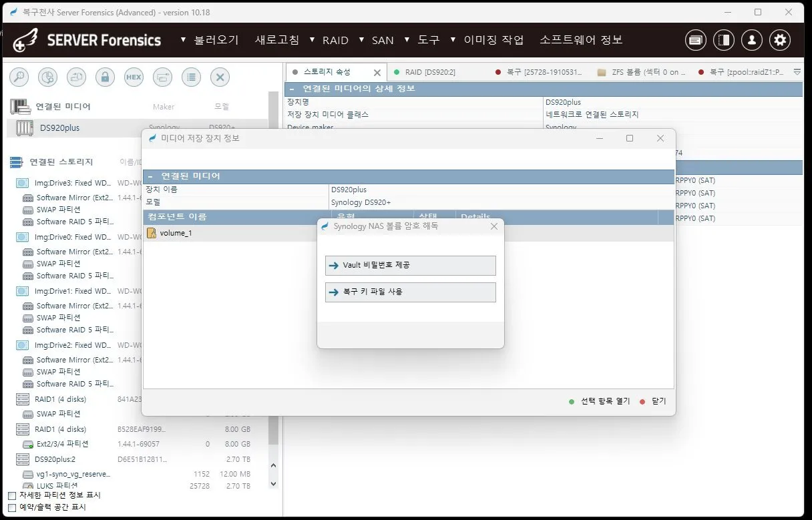
Task: Open the user account icon in header
Action: [752, 40]
